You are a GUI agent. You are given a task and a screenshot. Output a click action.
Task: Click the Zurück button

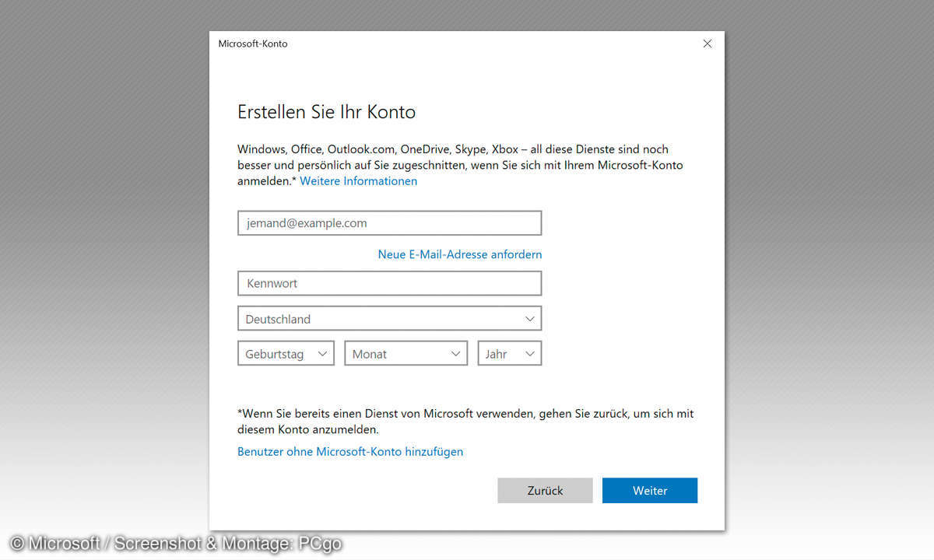click(x=545, y=491)
